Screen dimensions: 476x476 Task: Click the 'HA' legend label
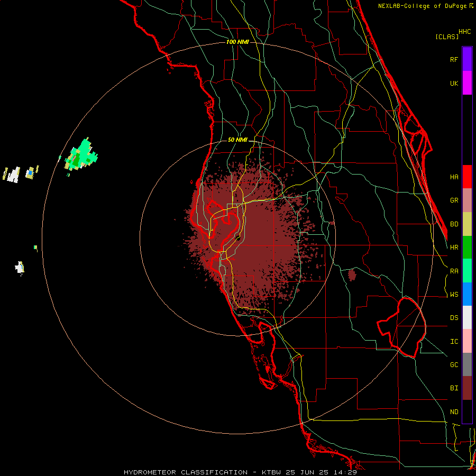pos(454,177)
